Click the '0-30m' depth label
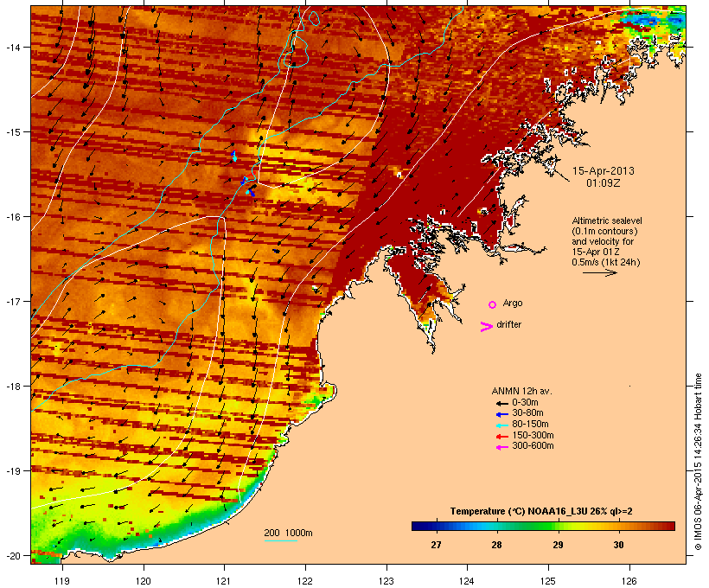The height and width of the screenshot is (588, 709). pos(525,403)
